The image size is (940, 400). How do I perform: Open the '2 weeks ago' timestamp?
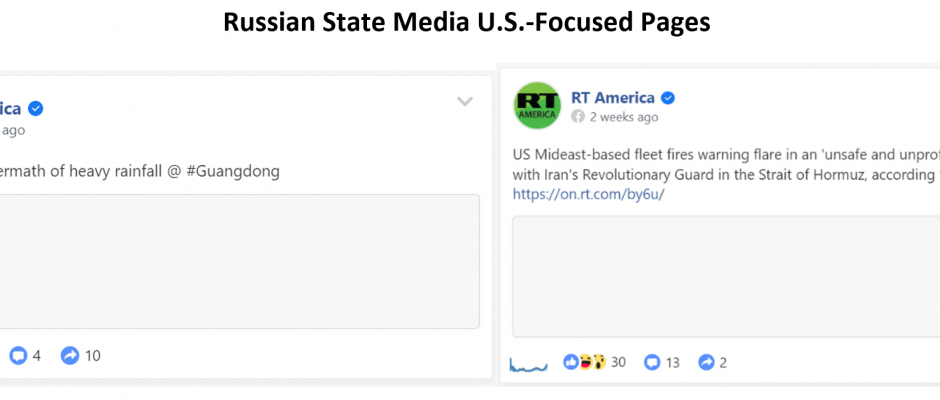623,117
